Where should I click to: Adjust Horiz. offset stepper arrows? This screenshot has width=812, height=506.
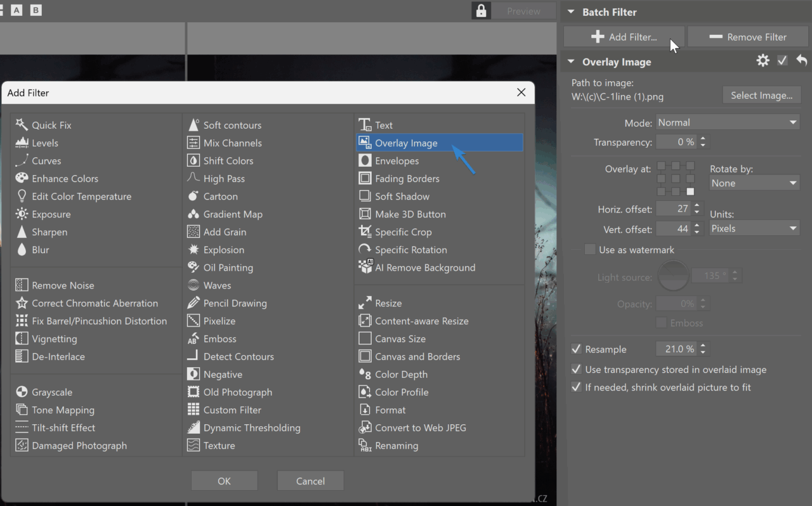pyautogui.click(x=697, y=208)
